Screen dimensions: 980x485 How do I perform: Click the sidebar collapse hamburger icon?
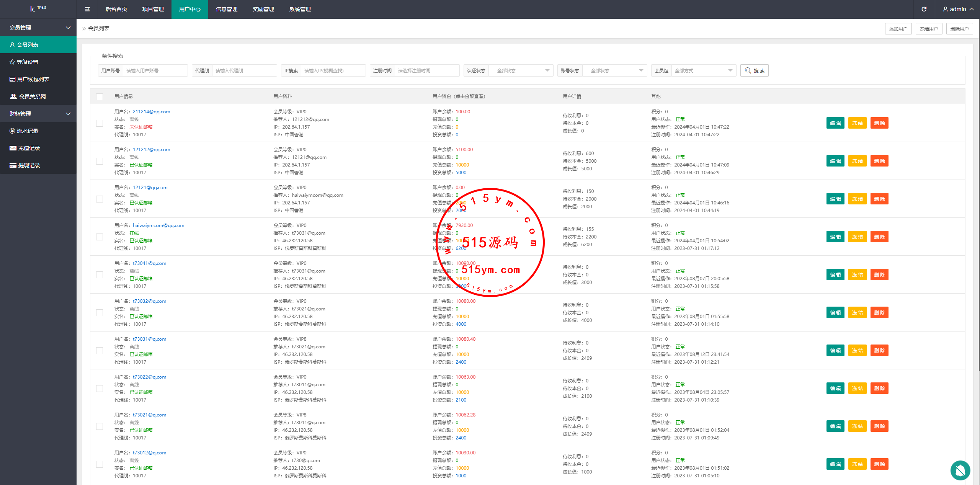[87, 9]
